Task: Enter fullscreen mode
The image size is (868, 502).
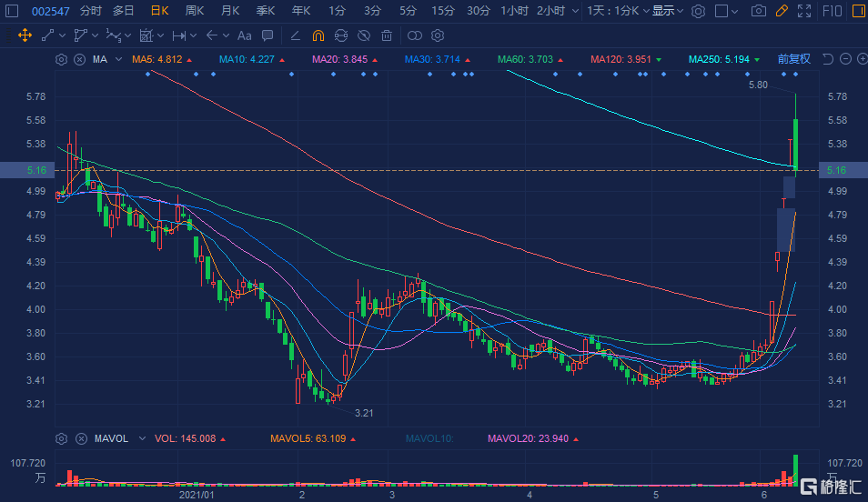Action: pyautogui.click(x=804, y=11)
